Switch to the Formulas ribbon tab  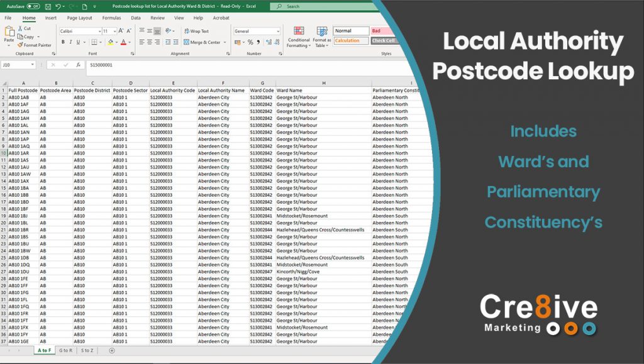coord(111,18)
